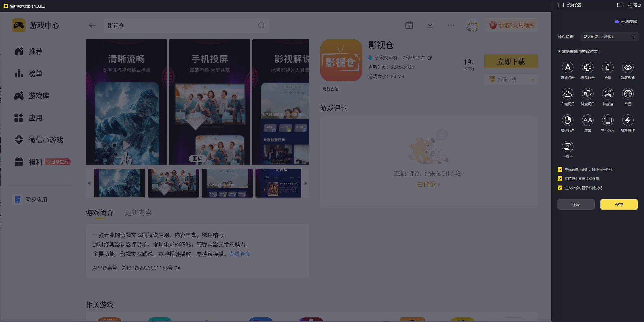Click the 游戏中心 controller logo

click(x=19, y=25)
